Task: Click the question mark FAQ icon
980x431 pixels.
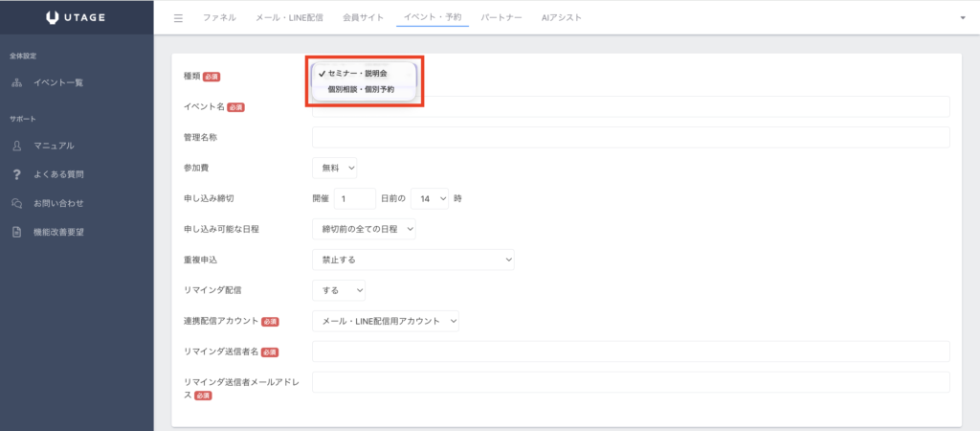Action: coord(16,174)
